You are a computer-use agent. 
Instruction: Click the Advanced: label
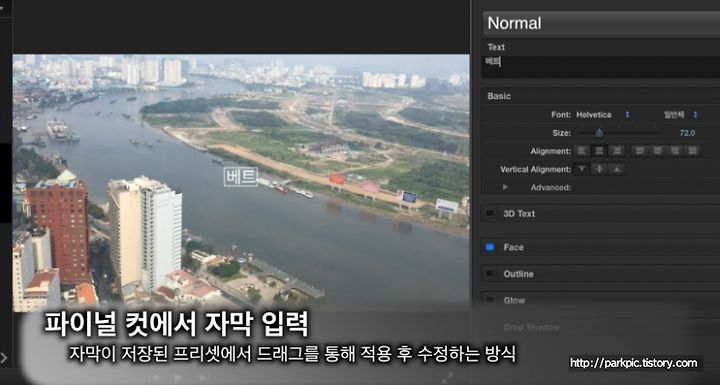click(x=551, y=187)
